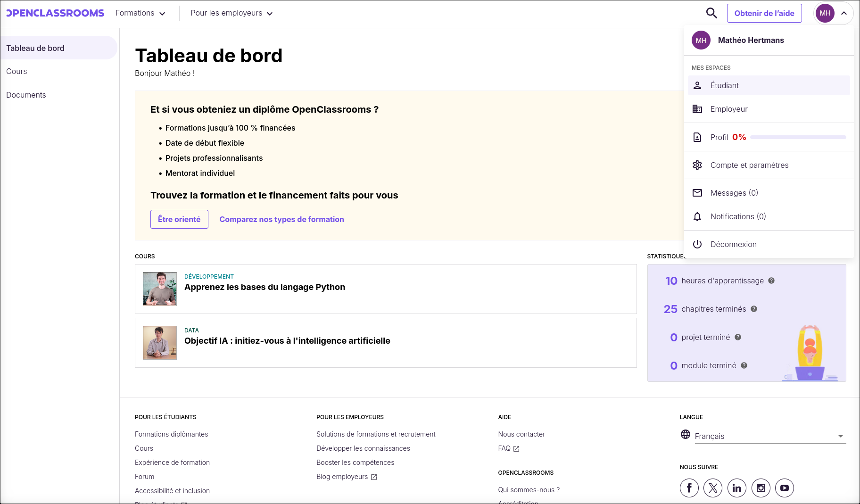The height and width of the screenshot is (504, 860).
Task: Click the Profil document icon
Action: click(x=697, y=137)
